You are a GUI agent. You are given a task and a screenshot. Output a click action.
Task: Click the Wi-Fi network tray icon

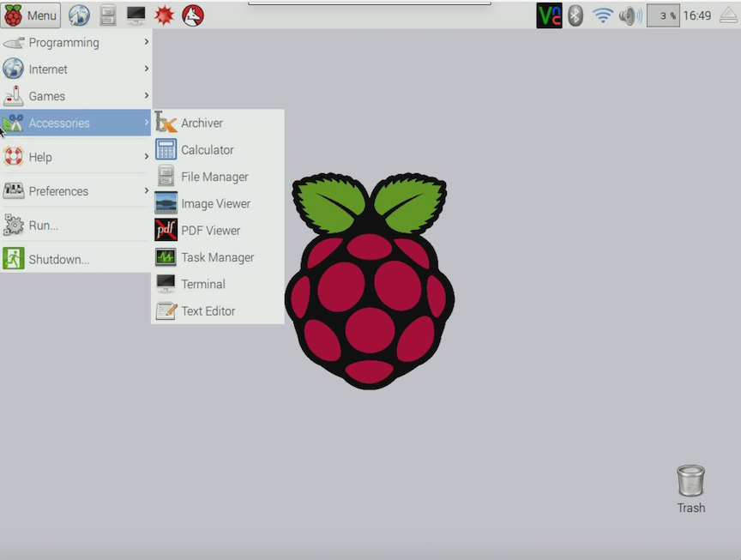604,15
